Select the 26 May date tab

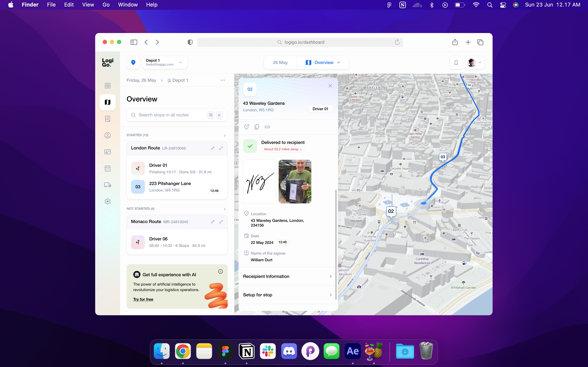point(280,63)
